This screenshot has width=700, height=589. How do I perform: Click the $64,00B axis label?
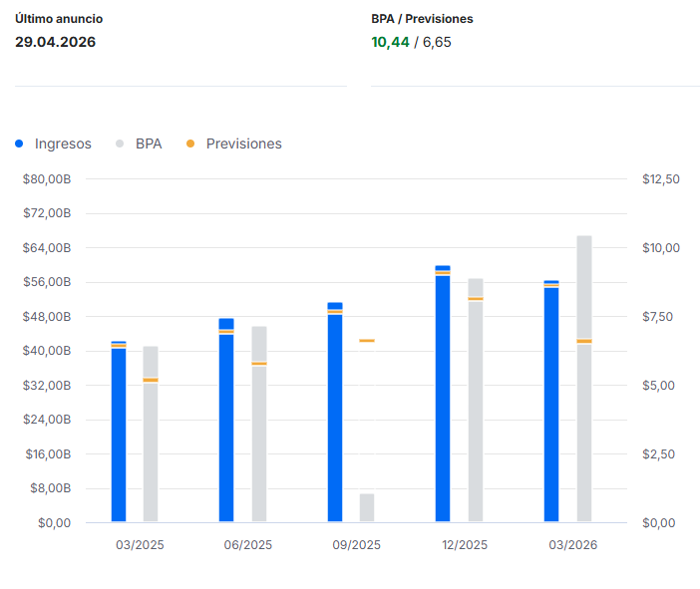[47, 247]
